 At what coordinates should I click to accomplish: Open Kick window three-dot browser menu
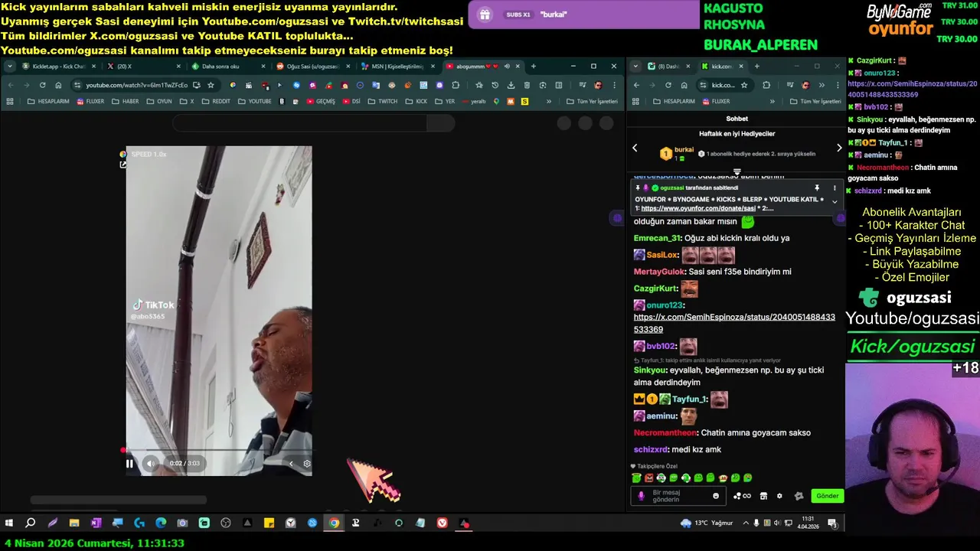837,85
